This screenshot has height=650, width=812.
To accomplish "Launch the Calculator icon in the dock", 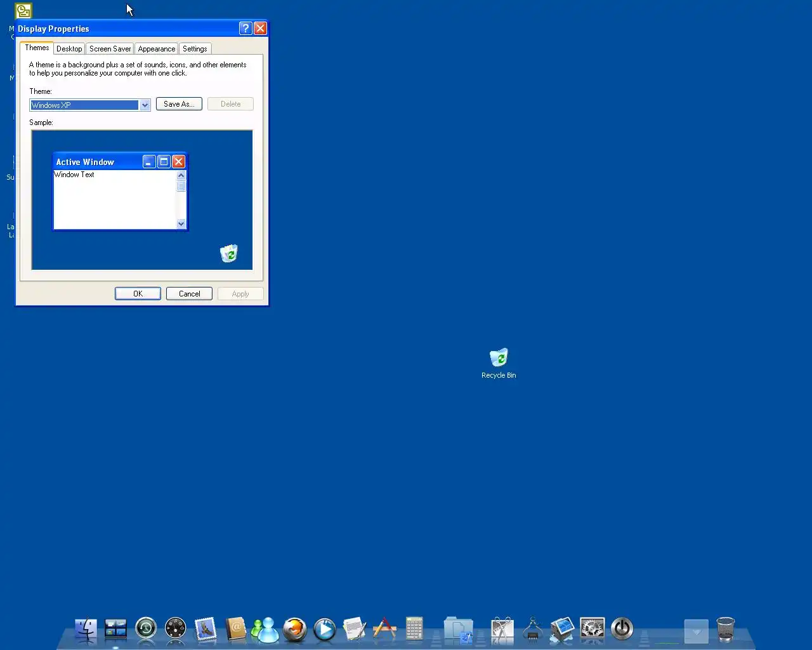I will (414, 629).
